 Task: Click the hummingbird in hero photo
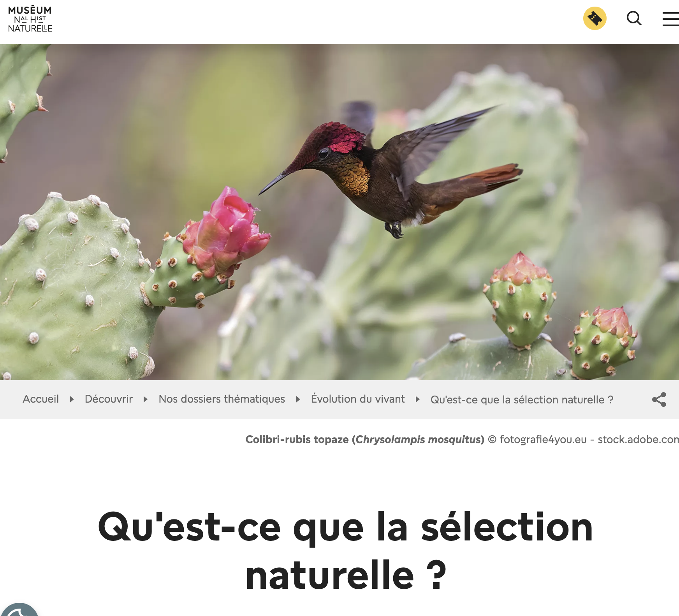389,171
